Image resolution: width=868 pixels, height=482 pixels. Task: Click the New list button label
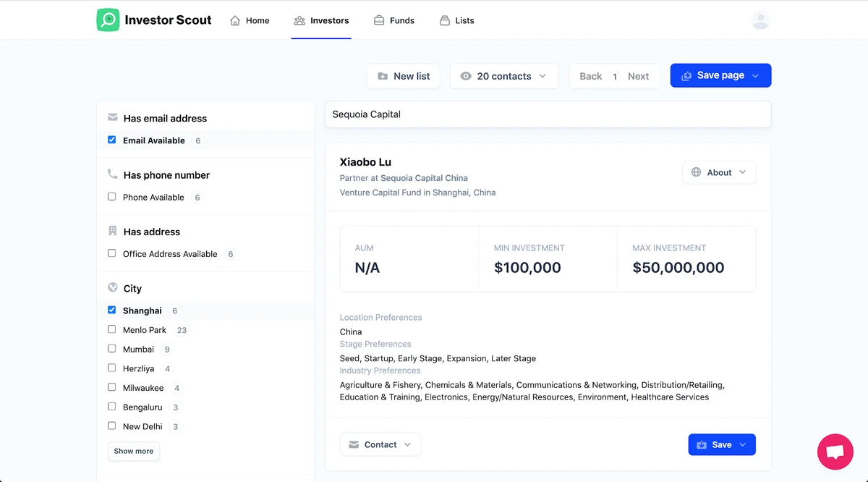coord(412,76)
